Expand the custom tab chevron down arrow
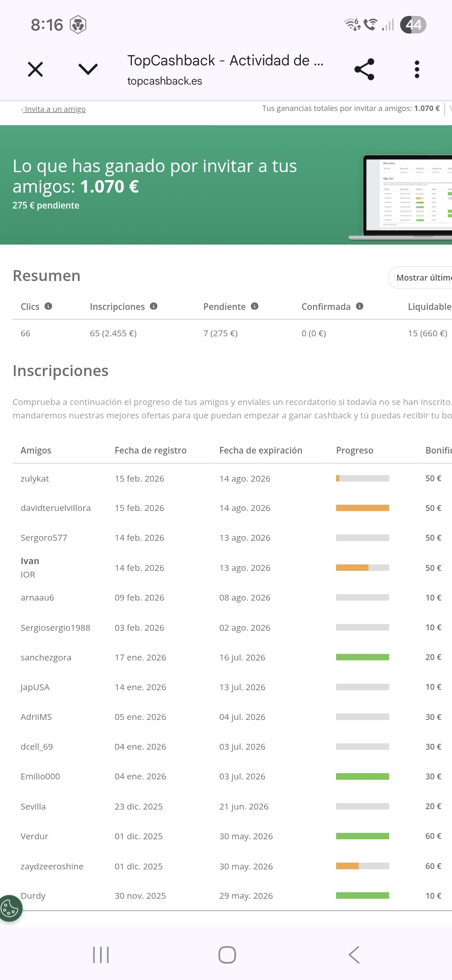The width and height of the screenshot is (452, 980). tap(88, 69)
